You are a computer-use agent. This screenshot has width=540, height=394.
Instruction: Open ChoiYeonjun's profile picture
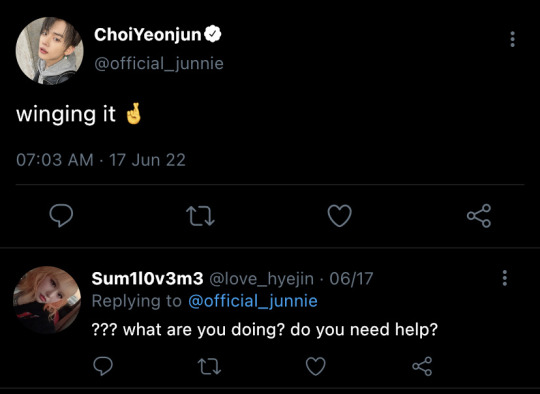[50, 50]
